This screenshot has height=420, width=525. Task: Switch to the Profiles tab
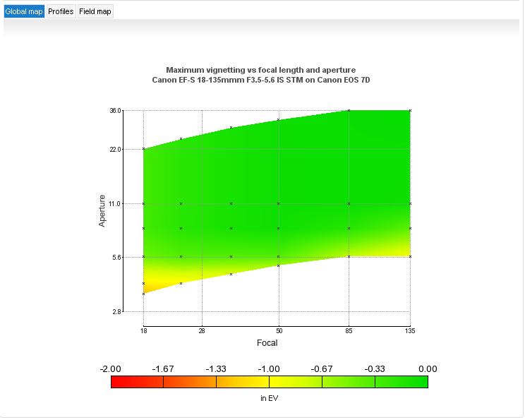point(61,11)
